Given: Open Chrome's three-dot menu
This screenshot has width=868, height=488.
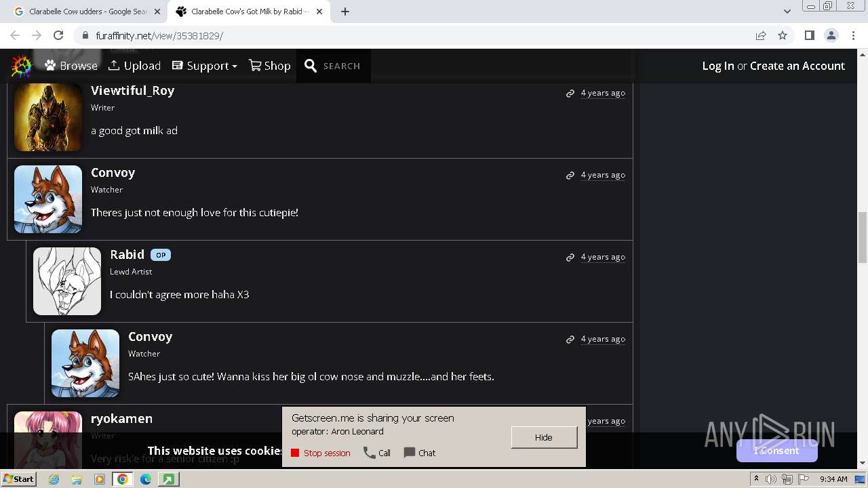Looking at the screenshot, I should [x=854, y=35].
